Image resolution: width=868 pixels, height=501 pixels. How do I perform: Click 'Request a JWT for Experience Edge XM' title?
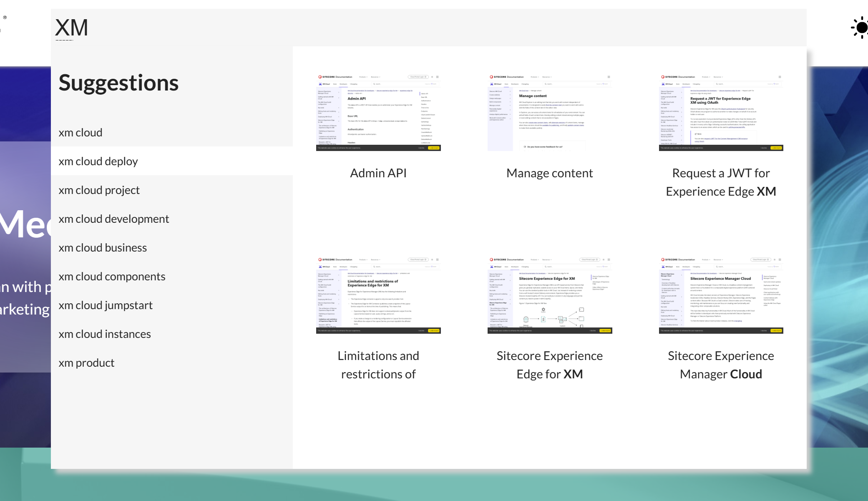pos(721,182)
